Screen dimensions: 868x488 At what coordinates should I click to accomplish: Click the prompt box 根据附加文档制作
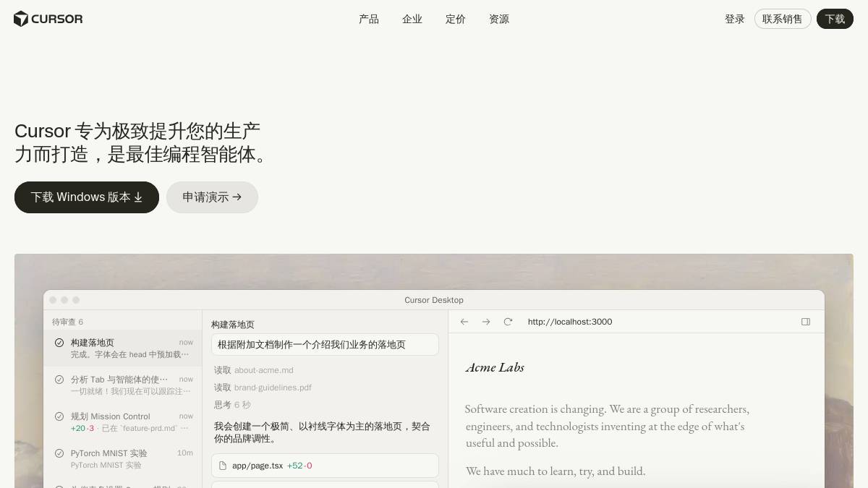pos(325,345)
